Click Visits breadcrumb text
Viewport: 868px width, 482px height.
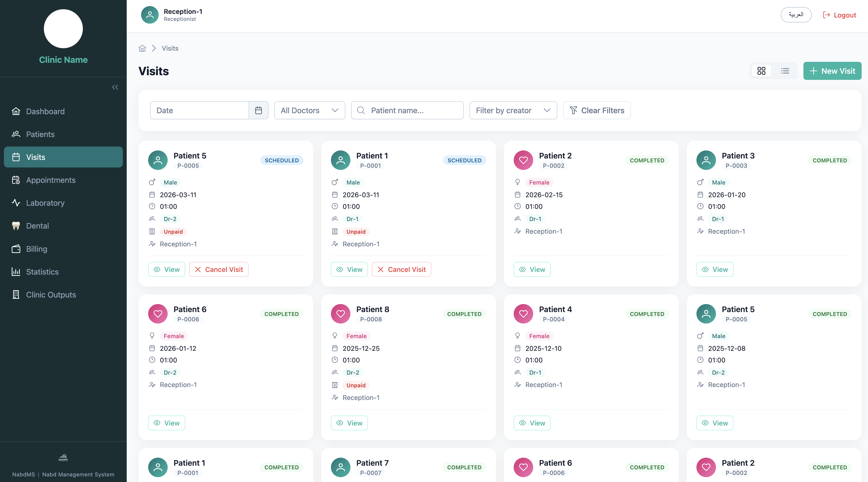pos(170,48)
